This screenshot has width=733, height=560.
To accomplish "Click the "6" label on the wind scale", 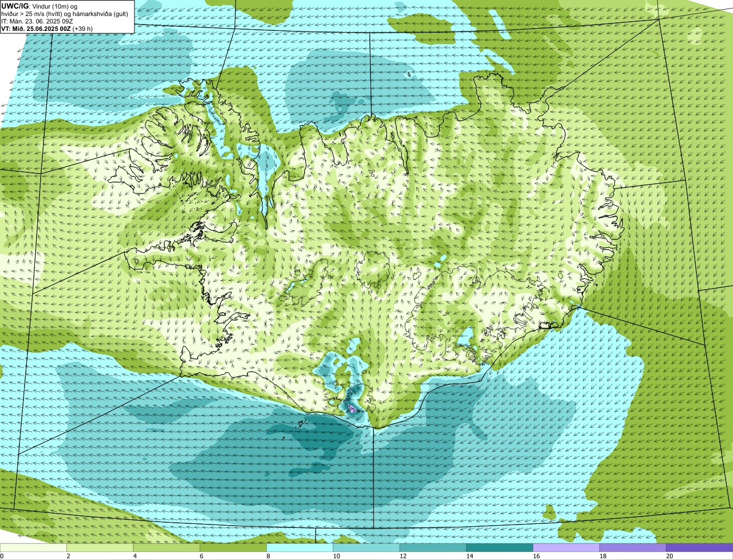I will pyautogui.click(x=201, y=556).
